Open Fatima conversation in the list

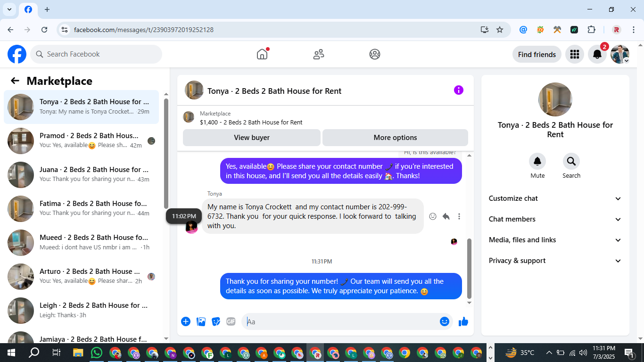tap(81, 209)
